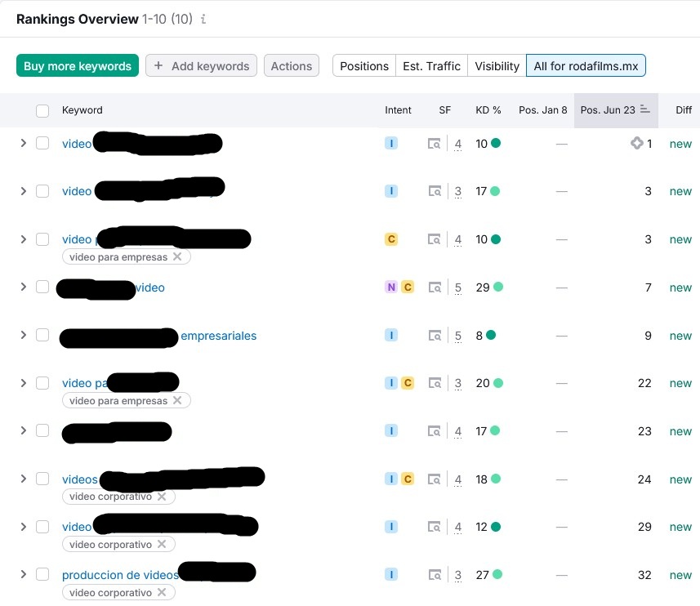Select the checkbox for 'produccion de videos' row
Screen dimensions: 700x606
coord(42,575)
